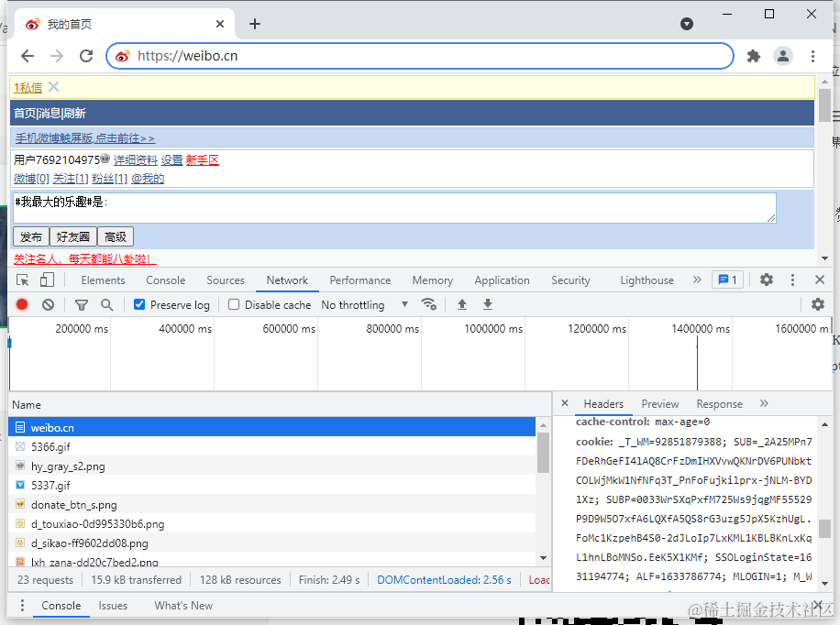This screenshot has width=840, height=625.
Task: Open the 设置 link
Action: tap(172, 160)
